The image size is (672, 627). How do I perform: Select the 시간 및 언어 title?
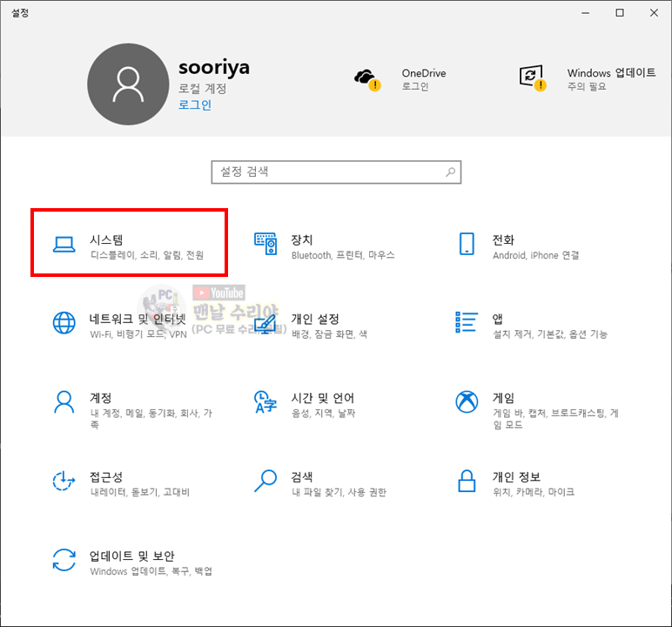point(323,398)
